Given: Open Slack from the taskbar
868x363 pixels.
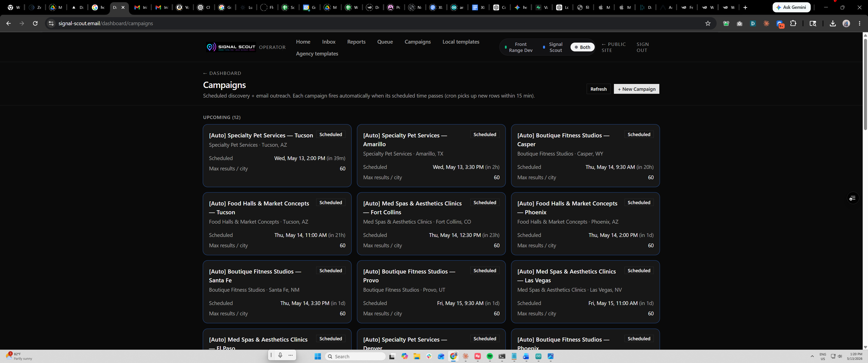Looking at the screenshot, I should pos(429,356).
